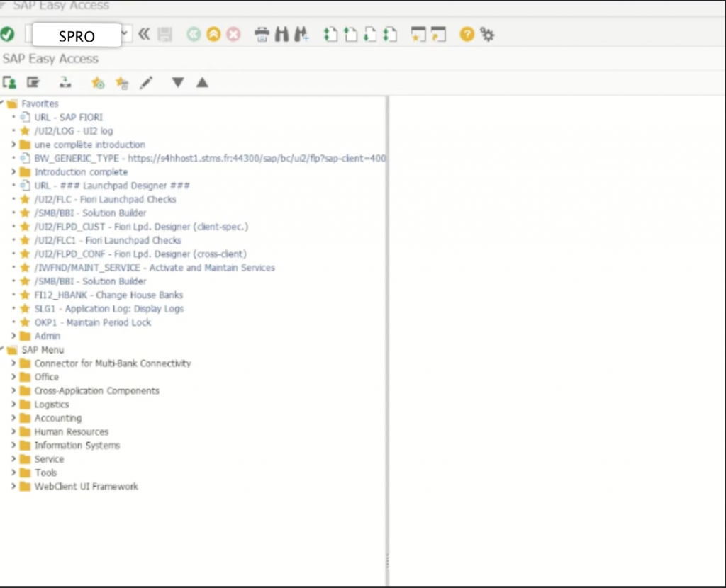Click the green Enter checkmark icon
The height and width of the screenshot is (588, 726).
click(x=7, y=34)
